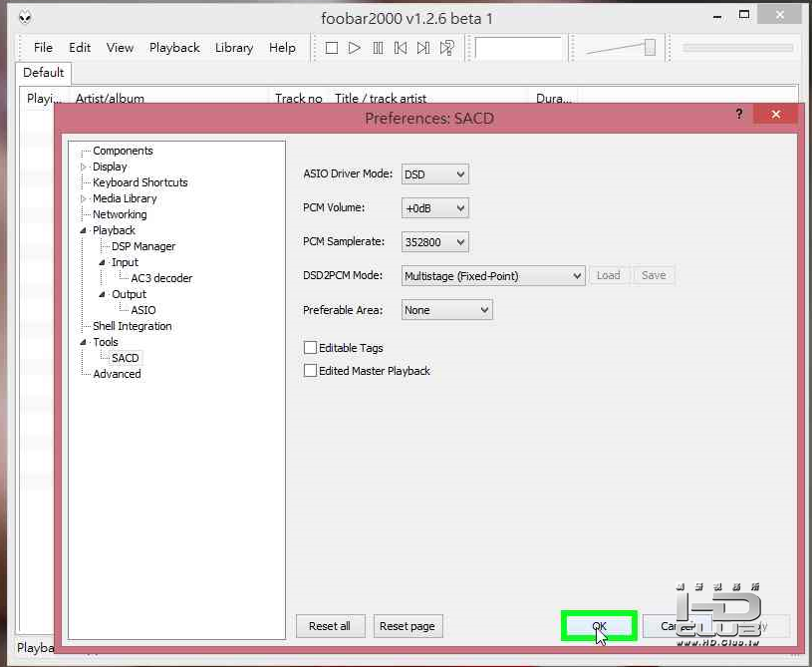Open the Library menu

click(234, 48)
